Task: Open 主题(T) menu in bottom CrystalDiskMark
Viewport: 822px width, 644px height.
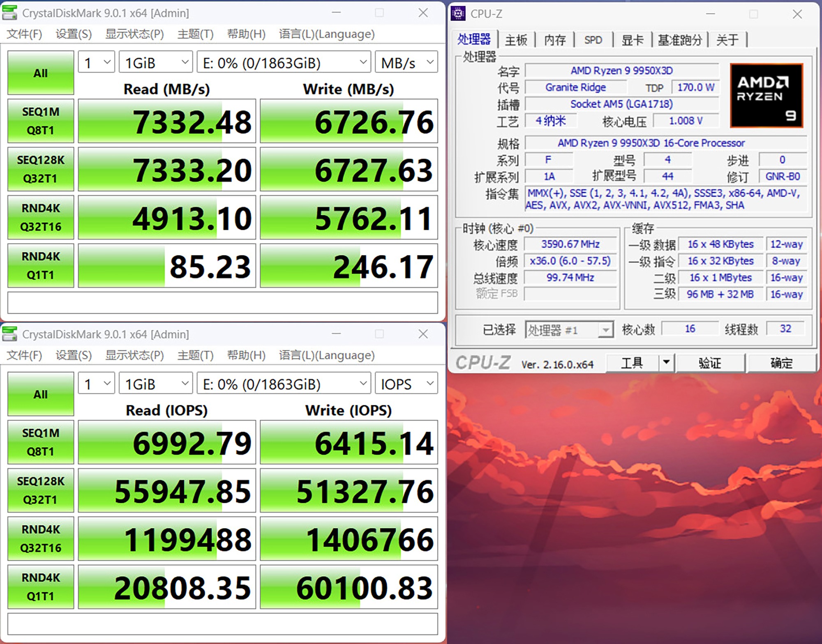Action: (195, 355)
